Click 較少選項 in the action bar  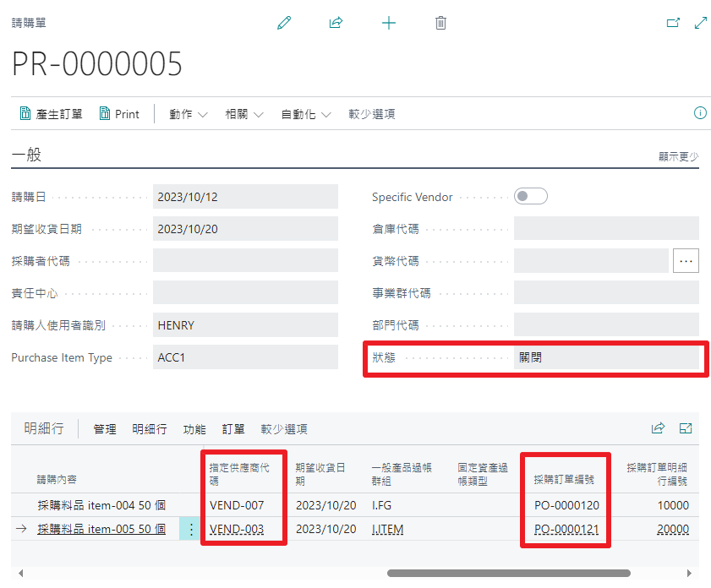click(372, 114)
